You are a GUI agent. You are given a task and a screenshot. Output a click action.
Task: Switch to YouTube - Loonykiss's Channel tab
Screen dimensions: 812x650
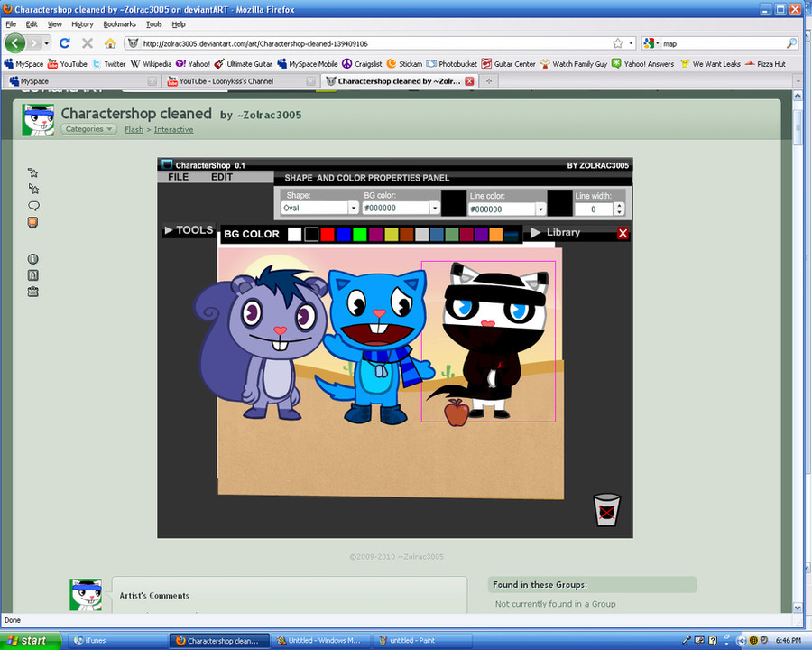coord(240,81)
